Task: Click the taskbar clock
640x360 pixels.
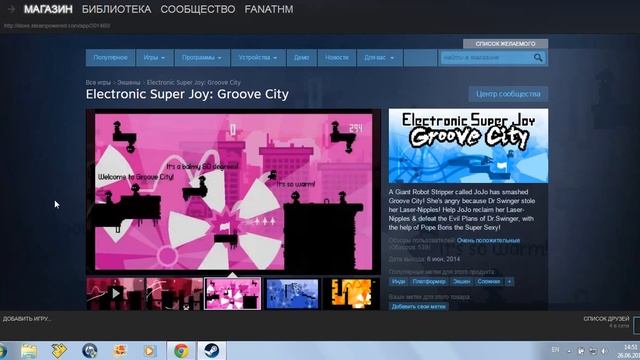Action: click(629, 351)
